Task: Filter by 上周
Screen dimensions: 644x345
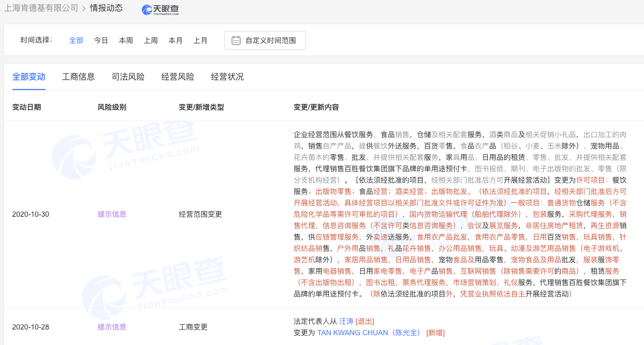Action: 151,40
